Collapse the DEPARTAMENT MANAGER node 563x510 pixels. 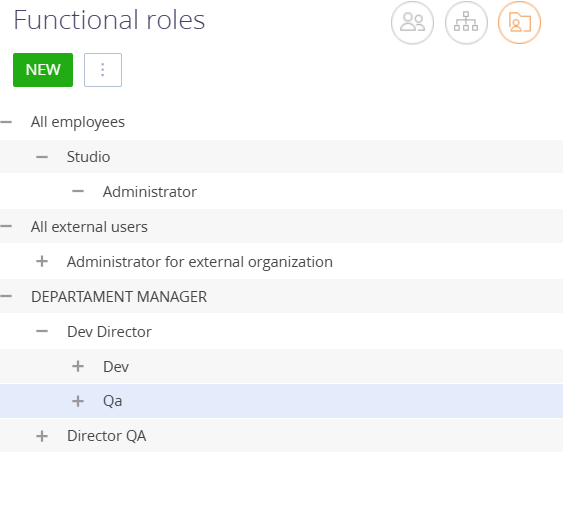6,296
